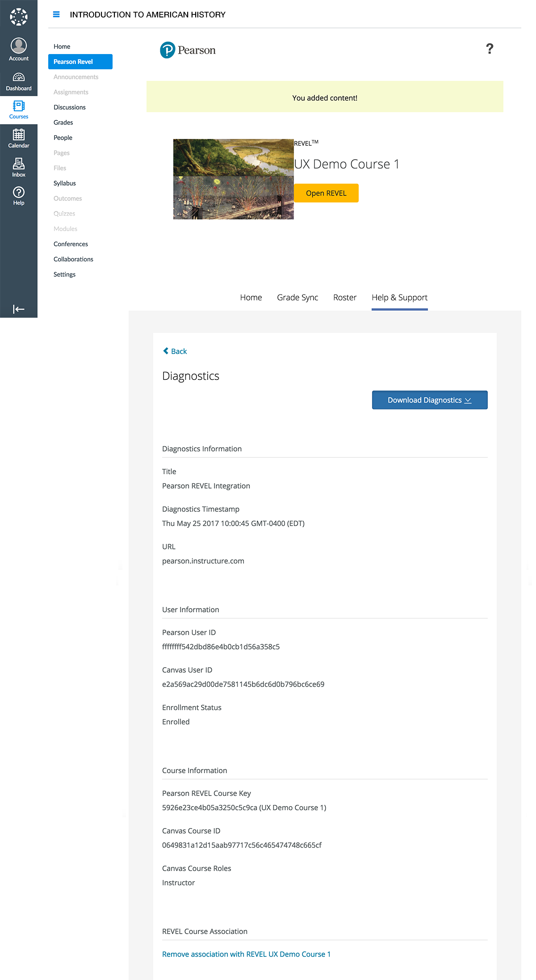The image size is (536, 980).
Task: Select the Canvas User ID value
Action: (x=243, y=684)
